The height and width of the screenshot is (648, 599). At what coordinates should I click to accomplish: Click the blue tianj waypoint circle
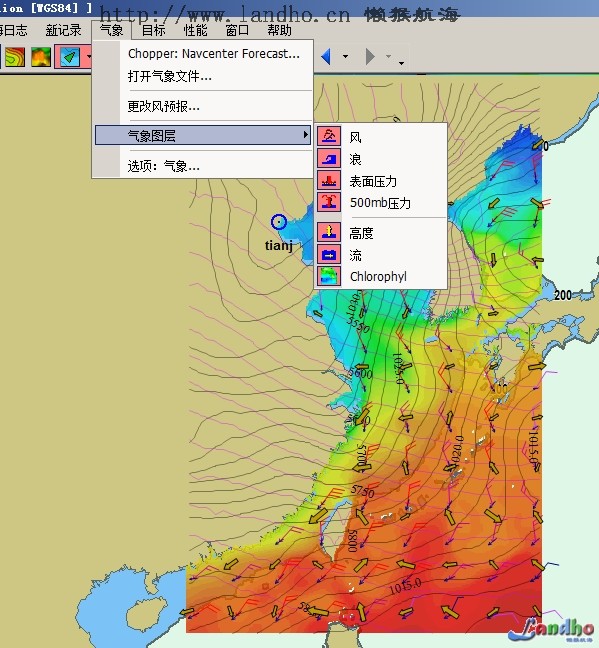coord(279,222)
